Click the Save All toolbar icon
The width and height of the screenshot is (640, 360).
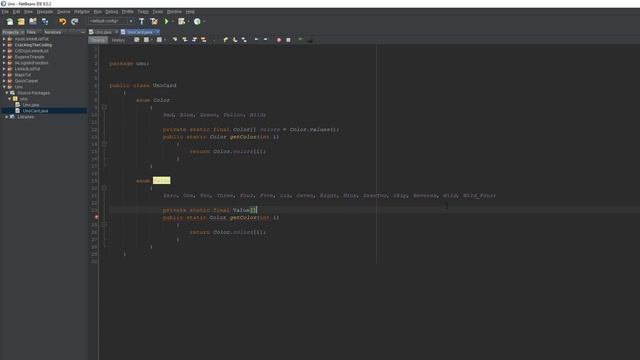coord(45,21)
